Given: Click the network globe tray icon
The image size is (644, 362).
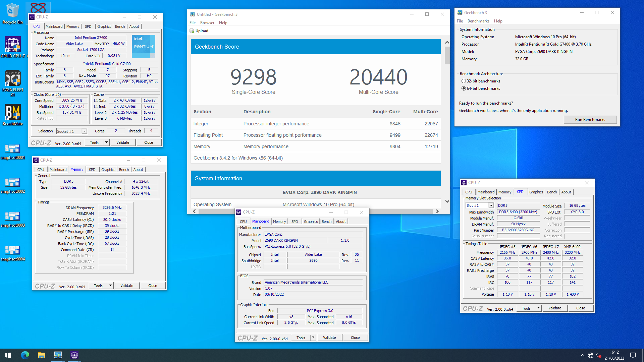Looking at the screenshot, I should [591, 355].
